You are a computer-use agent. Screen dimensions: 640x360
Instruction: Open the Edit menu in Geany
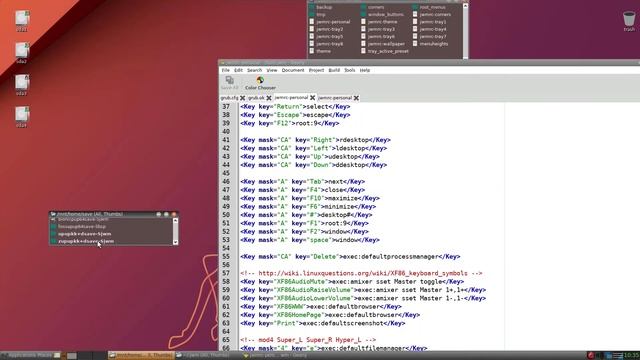[238, 70]
